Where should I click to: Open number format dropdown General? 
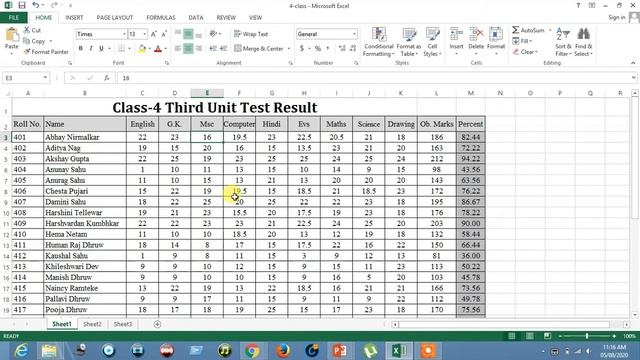(x=354, y=34)
